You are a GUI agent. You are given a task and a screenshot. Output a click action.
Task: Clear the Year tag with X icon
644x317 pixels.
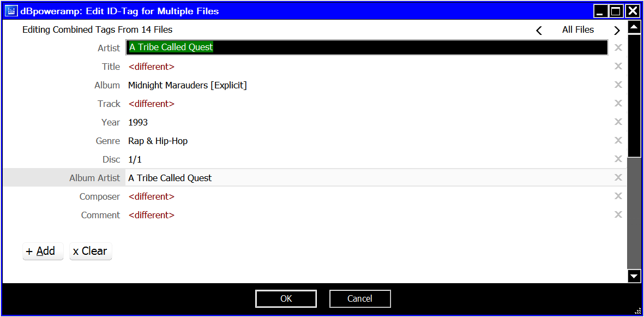coord(618,122)
